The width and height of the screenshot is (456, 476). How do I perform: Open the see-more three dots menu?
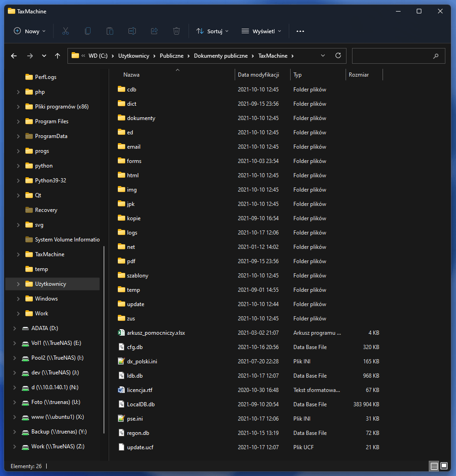(x=300, y=31)
